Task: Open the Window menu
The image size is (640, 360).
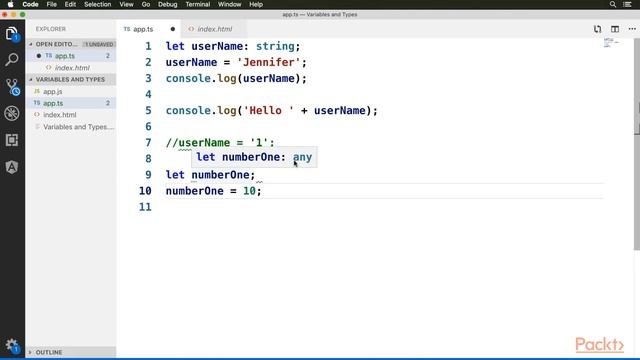Action: (229, 4)
